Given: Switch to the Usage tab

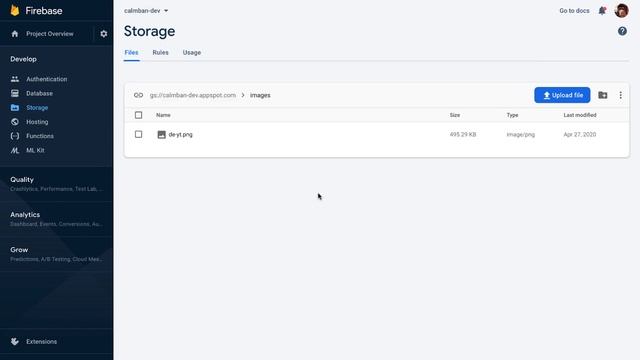Looking at the screenshot, I should (192, 52).
